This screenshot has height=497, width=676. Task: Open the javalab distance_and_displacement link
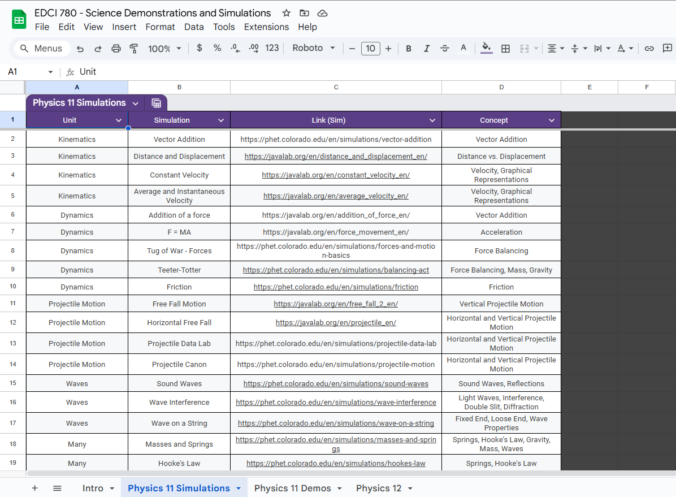[x=336, y=156]
